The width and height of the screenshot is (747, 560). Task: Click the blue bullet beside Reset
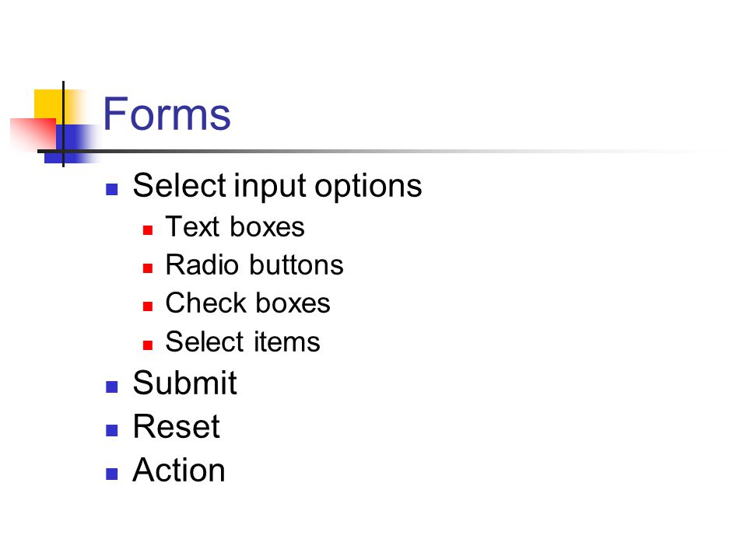[112, 430]
